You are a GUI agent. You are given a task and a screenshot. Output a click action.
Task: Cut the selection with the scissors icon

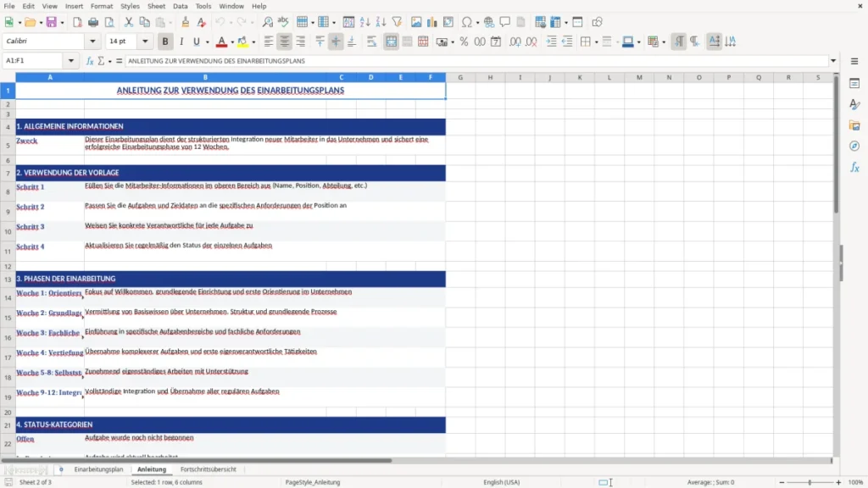(129, 22)
